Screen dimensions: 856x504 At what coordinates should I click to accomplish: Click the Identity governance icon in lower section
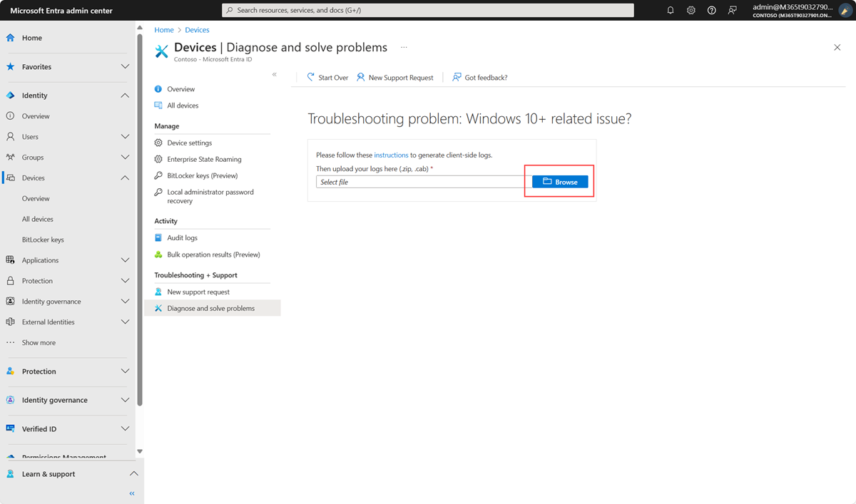[10, 400]
